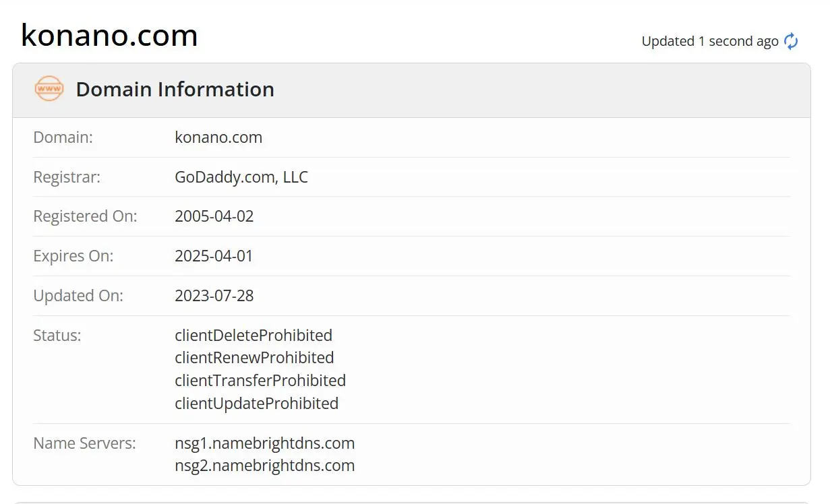Click the clientTransferProhibited status
The height and width of the screenshot is (504, 830).
pyautogui.click(x=260, y=380)
